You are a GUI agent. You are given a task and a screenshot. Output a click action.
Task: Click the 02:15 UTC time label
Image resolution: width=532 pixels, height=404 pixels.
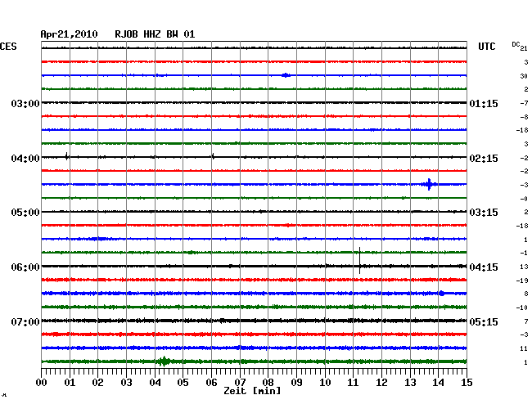(x=484, y=159)
